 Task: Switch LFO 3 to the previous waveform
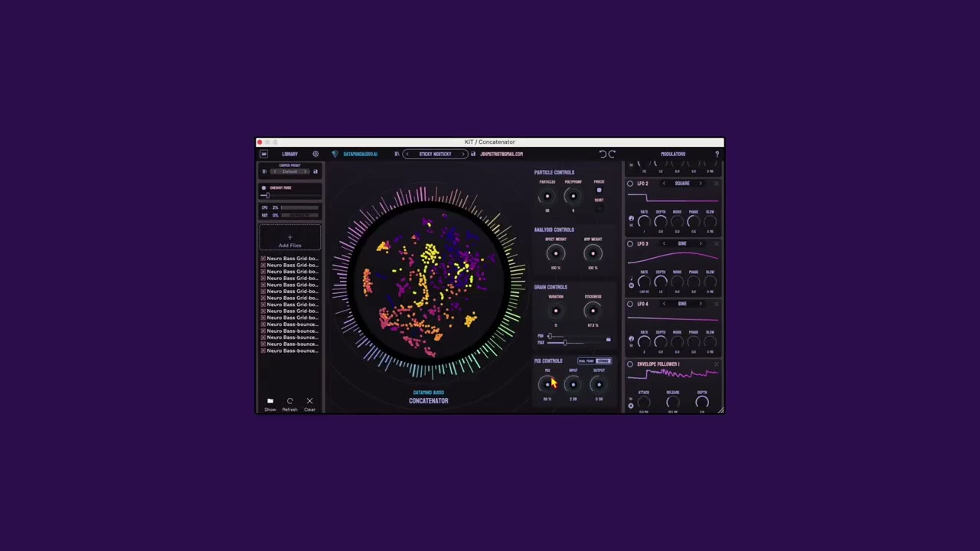(664, 243)
